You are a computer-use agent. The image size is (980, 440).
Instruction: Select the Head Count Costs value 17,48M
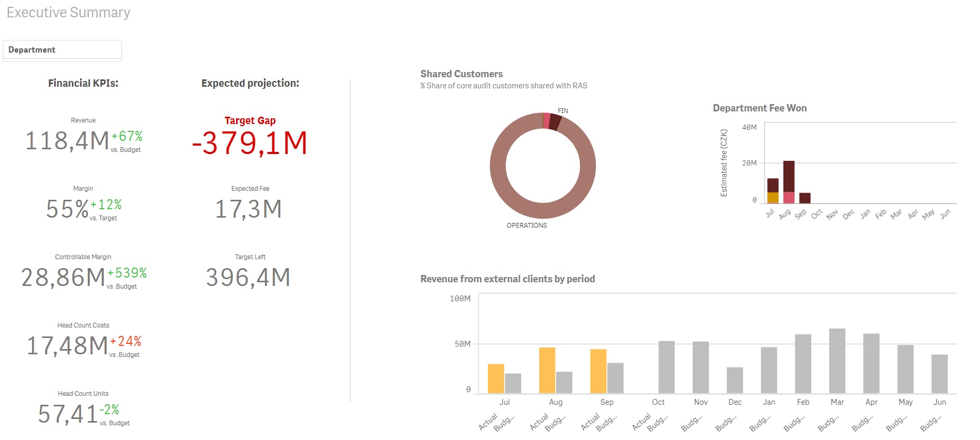[x=67, y=346]
